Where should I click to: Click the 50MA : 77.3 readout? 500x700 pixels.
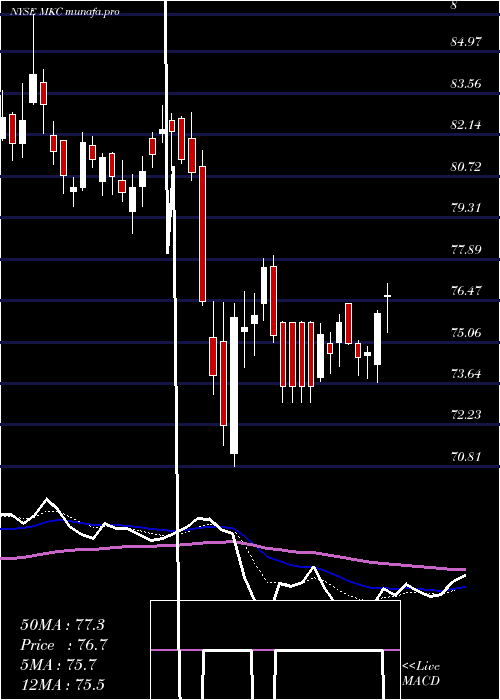(63, 625)
